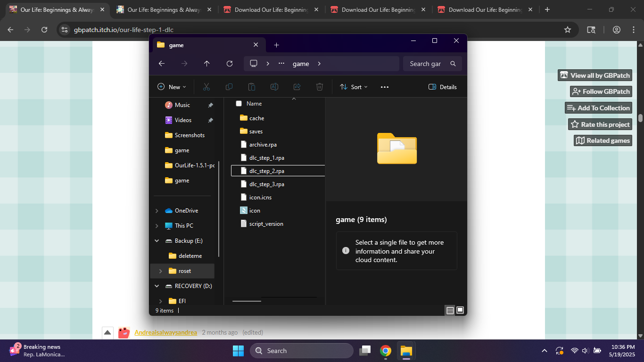The width and height of the screenshot is (644, 362).
Task: Show hidden system tray icons
Action: (x=545, y=351)
